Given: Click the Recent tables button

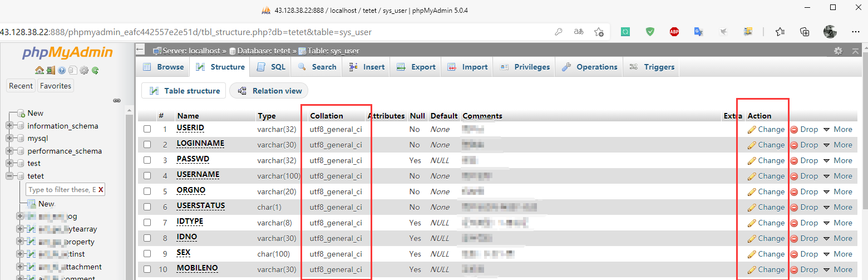Looking at the screenshot, I should (x=21, y=86).
